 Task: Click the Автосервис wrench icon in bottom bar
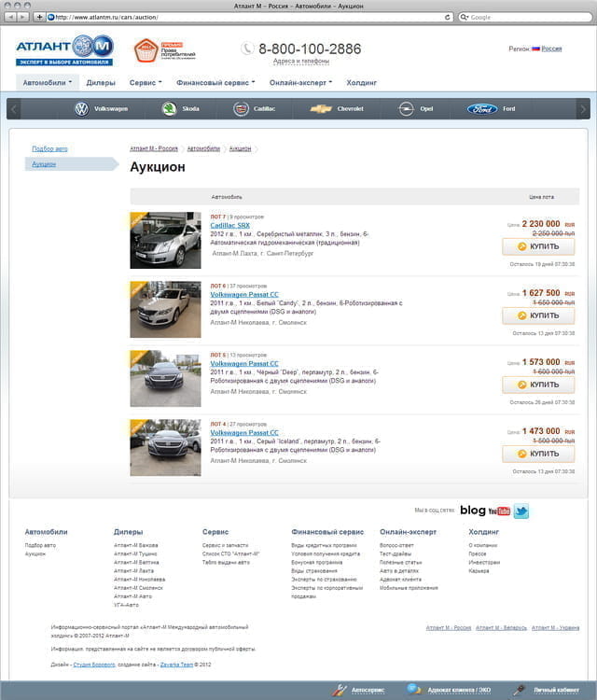[x=340, y=690]
